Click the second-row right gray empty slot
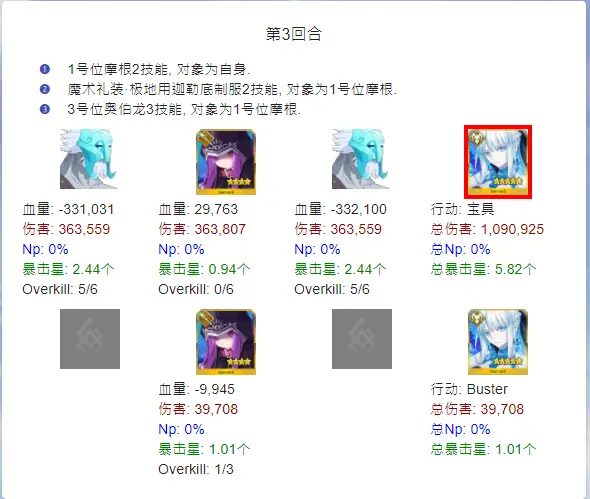The height and width of the screenshot is (499, 590). tap(362, 339)
